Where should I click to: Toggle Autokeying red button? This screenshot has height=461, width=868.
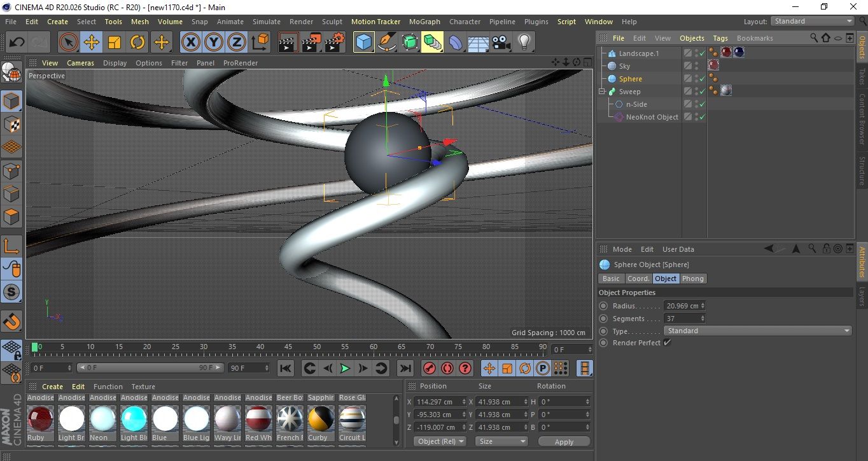pos(447,368)
